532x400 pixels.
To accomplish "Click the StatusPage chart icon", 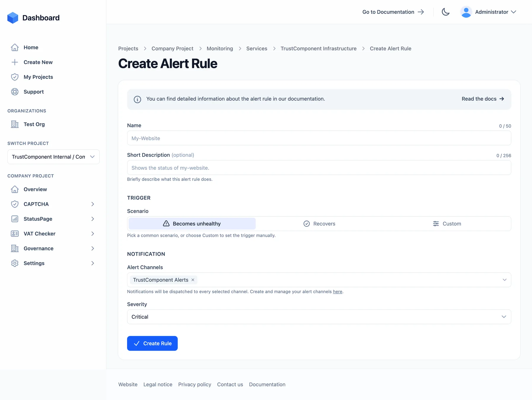I will point(15,219).
